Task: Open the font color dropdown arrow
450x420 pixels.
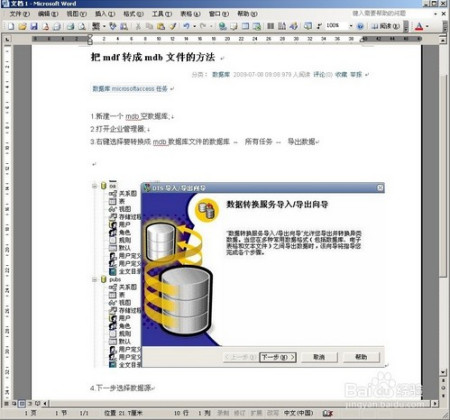Action: [x=427, y=26]
